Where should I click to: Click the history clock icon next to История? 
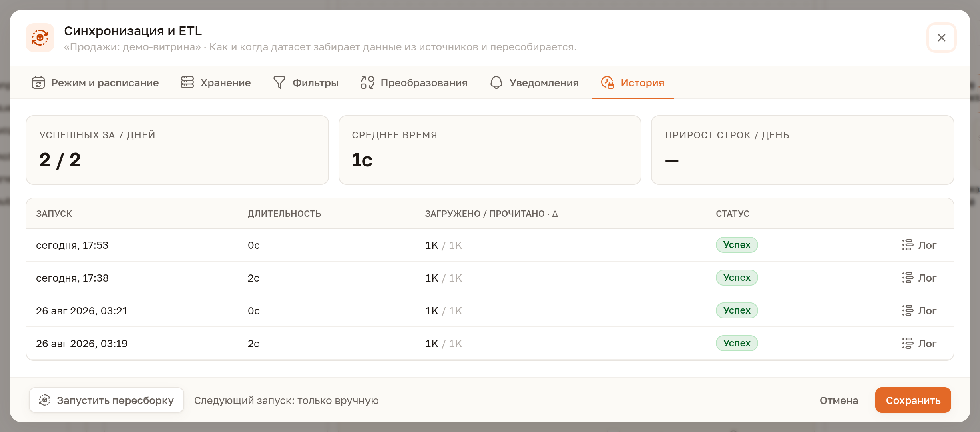click(x=608, y=82)
